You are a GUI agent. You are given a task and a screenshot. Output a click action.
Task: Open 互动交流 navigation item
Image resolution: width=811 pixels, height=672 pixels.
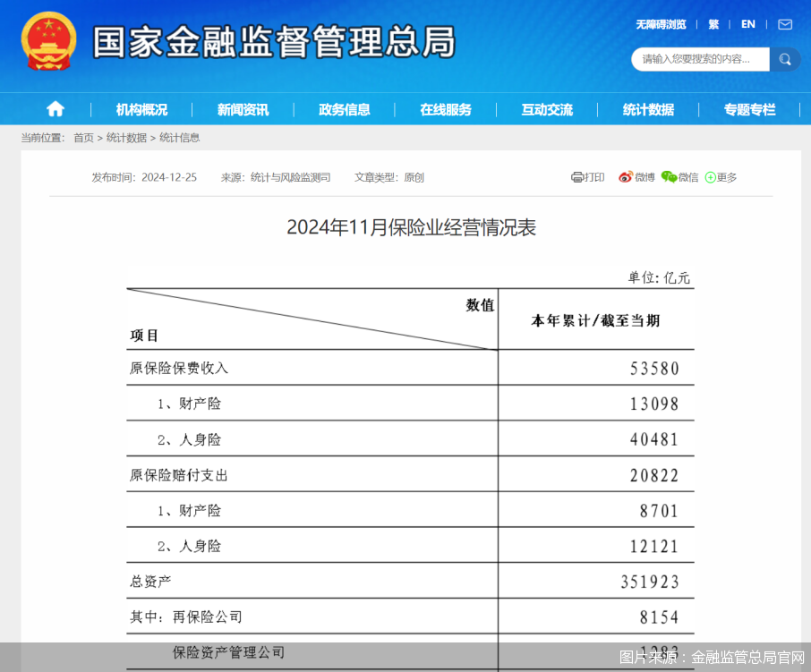(x=547, y=109)
